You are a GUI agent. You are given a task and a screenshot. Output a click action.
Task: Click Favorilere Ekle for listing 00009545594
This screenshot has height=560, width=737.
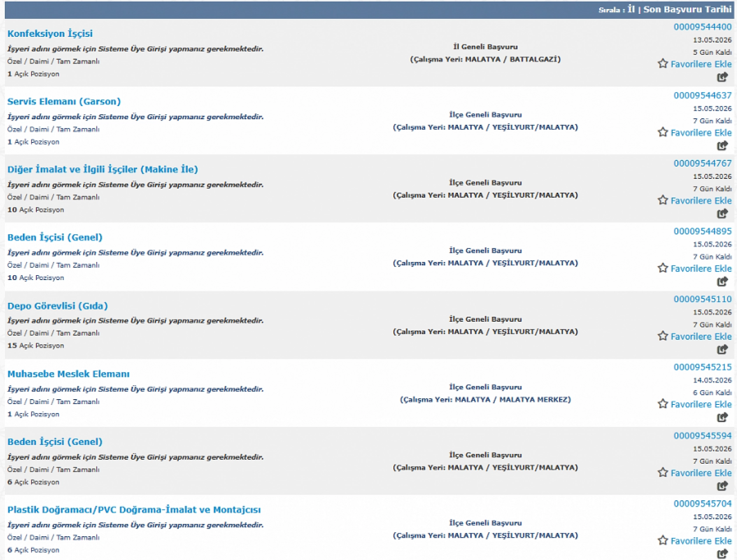pos(701,473)
